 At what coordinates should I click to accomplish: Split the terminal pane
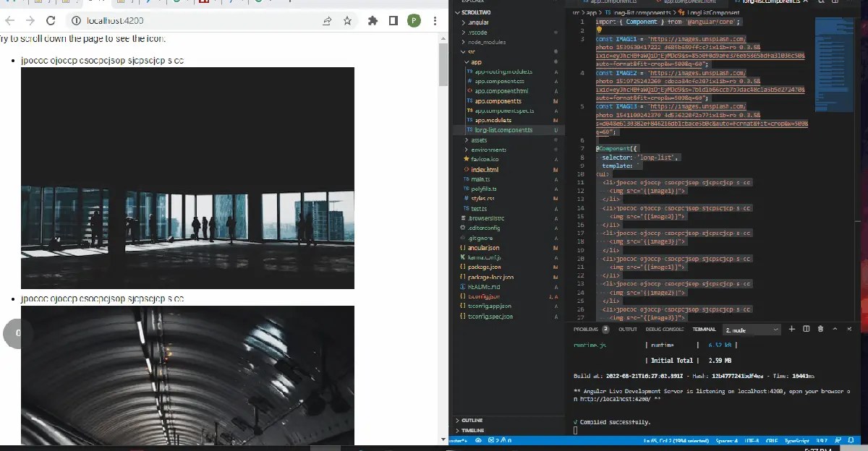tap(806, 329)
